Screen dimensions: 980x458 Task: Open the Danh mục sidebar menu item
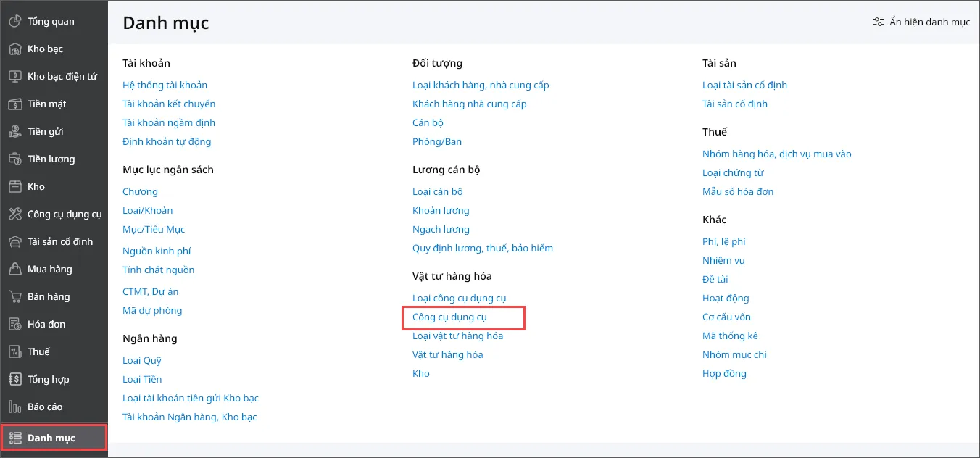tap(51, 438)
